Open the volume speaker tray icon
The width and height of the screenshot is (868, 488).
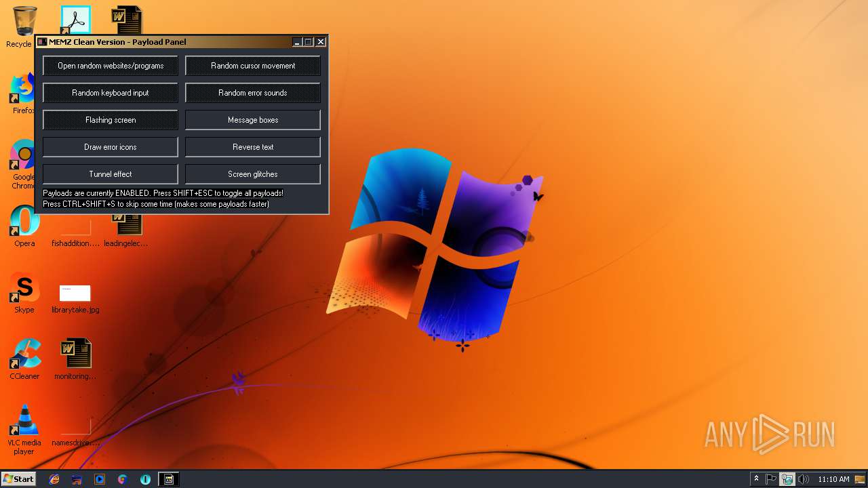pos(803,479)
